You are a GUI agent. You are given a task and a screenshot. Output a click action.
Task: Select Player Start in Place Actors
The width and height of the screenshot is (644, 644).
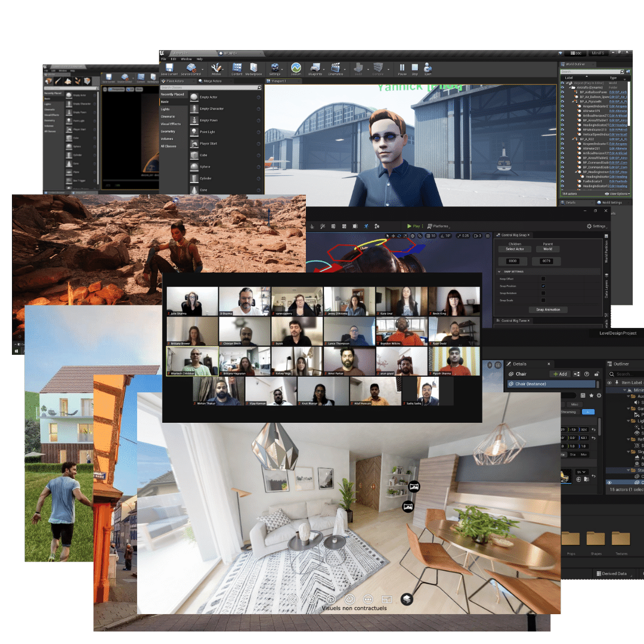[225, 144]
